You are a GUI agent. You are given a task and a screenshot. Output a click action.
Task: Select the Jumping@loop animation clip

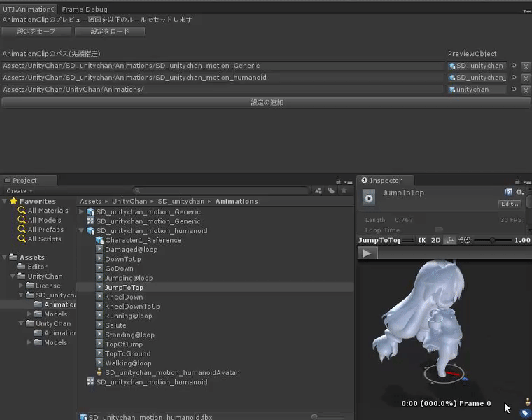129,278
